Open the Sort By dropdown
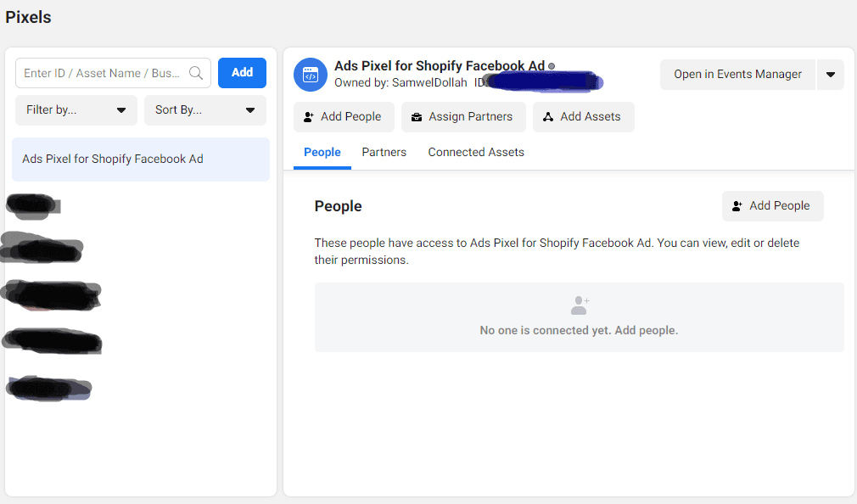 (x=205, y=109)
